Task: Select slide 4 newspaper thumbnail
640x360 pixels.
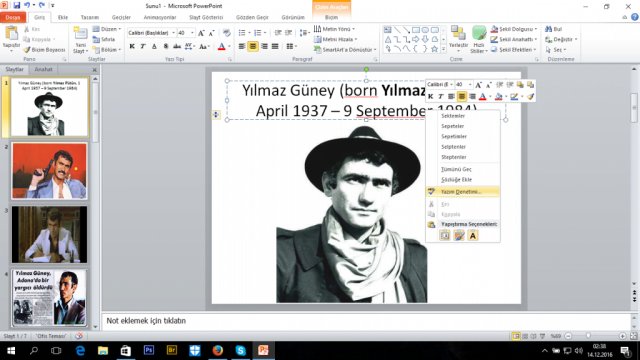Action: (x=49, y=298)
